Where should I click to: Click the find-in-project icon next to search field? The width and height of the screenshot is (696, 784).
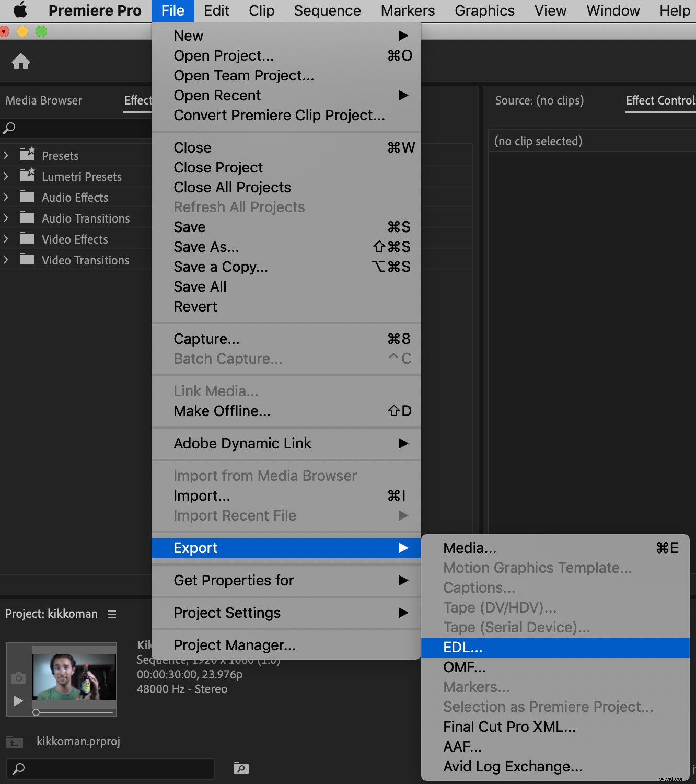pyautogui.click(x=240, y=768)
